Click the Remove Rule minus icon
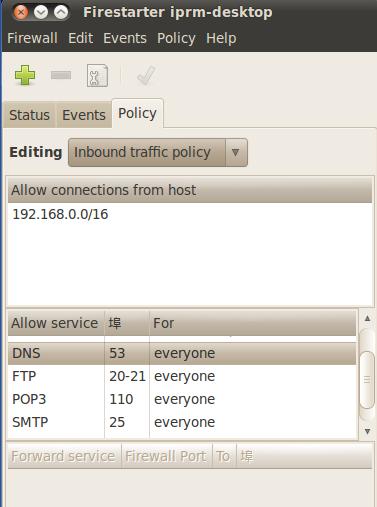The image size is (377, 507). (61, 75)
